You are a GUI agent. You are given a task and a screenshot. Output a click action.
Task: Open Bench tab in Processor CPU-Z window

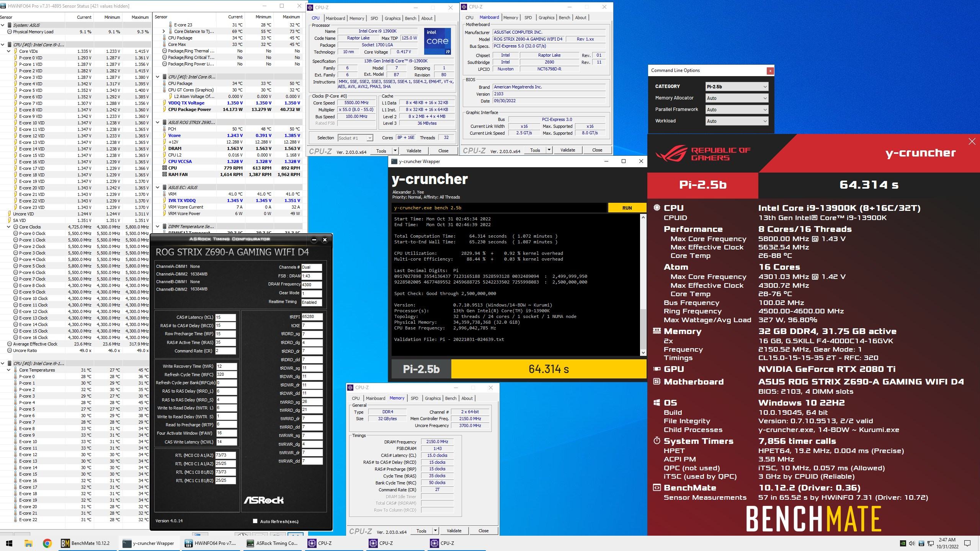coord(410,18)
